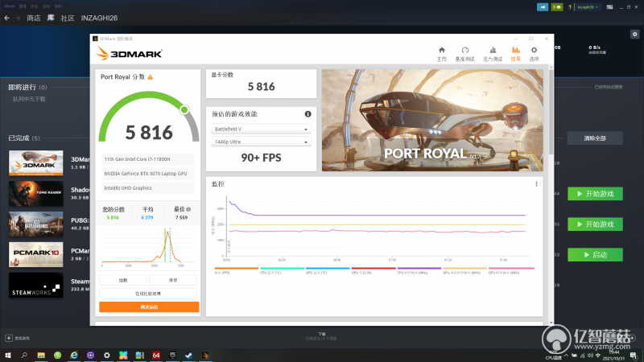Click the info icon beside estimated game performance

pos(308,114)
